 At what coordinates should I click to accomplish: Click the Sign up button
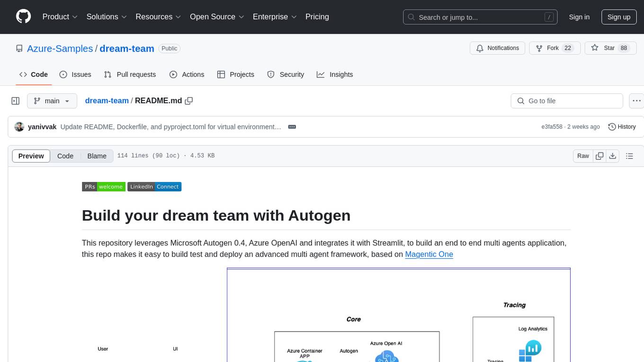point(619,17)
